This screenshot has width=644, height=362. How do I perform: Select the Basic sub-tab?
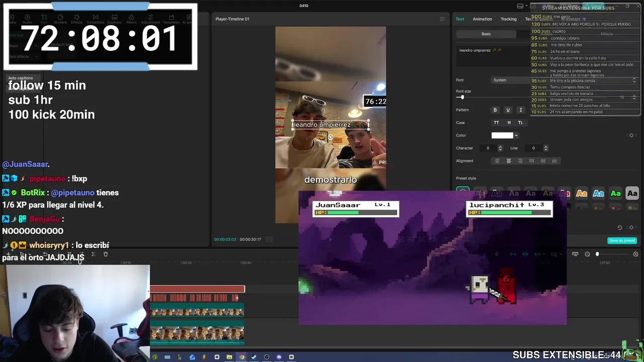[x=486, y=34]
